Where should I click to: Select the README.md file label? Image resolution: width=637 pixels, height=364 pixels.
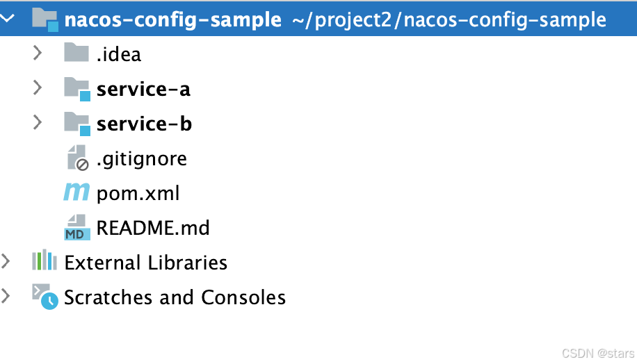point(153,228)
